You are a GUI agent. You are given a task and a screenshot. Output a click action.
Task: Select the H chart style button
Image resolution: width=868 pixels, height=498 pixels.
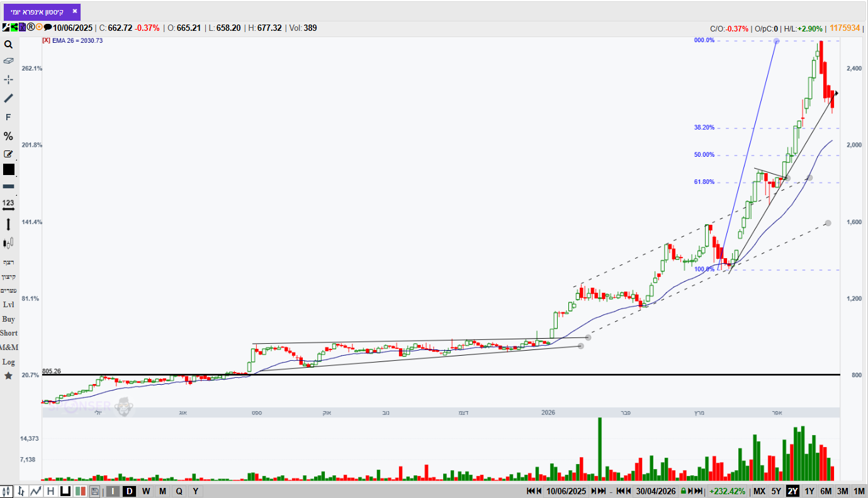(50, 491)
